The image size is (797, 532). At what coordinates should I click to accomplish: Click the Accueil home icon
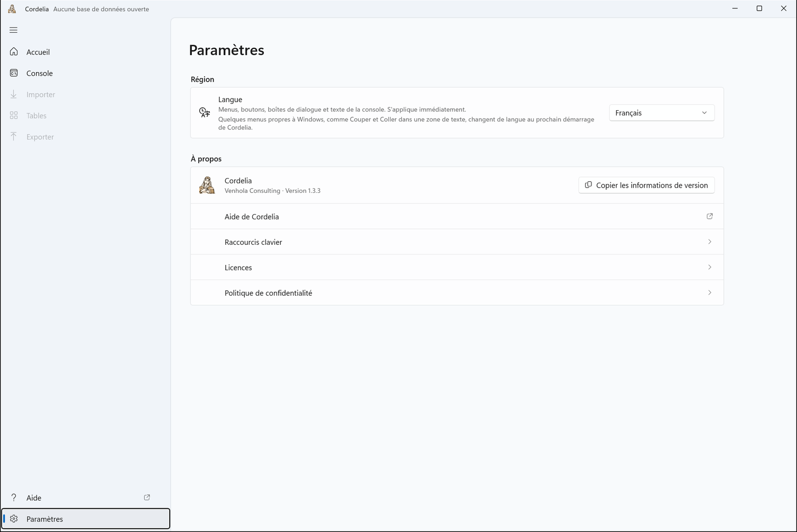pyautogui.click(x=14, y=52)
